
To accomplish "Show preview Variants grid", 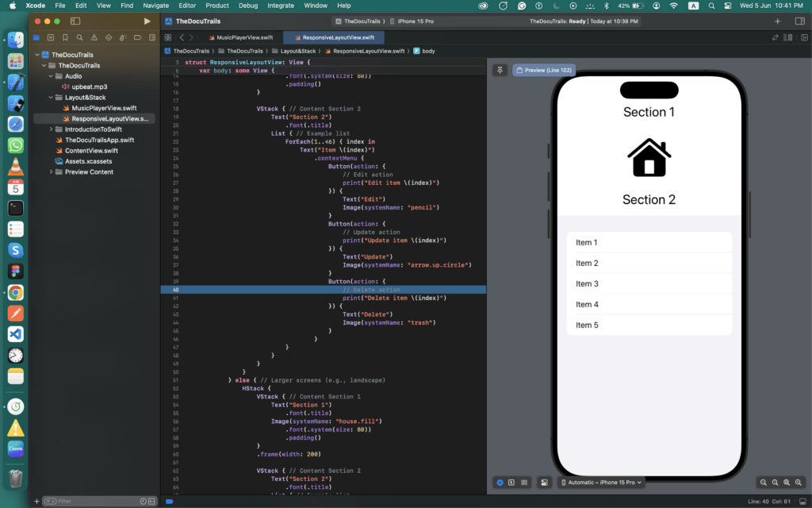I will 524,482.
